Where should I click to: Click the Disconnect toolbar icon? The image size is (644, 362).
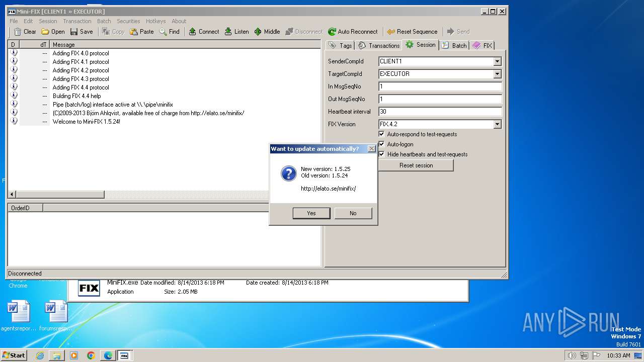289,32
